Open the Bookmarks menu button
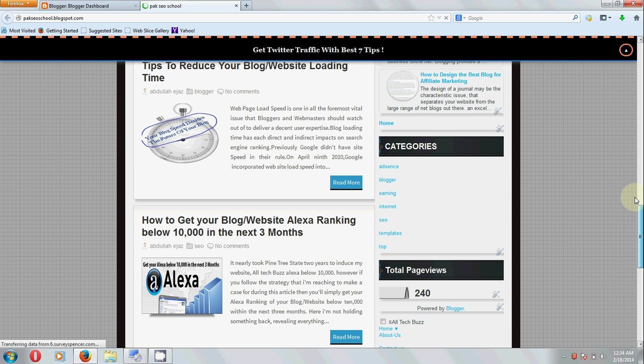 pos(606,18)
